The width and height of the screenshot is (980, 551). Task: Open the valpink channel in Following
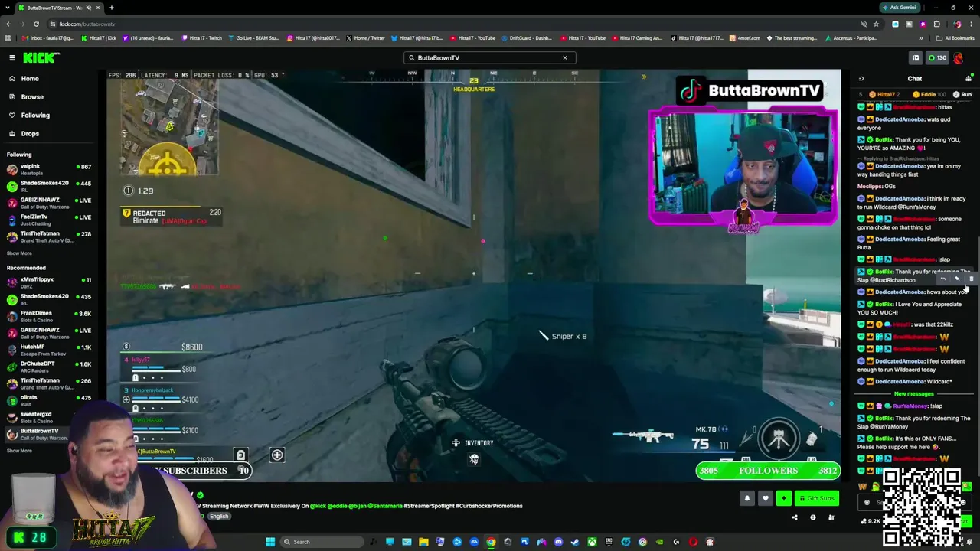pyautogui.click(x=49, y=169)
